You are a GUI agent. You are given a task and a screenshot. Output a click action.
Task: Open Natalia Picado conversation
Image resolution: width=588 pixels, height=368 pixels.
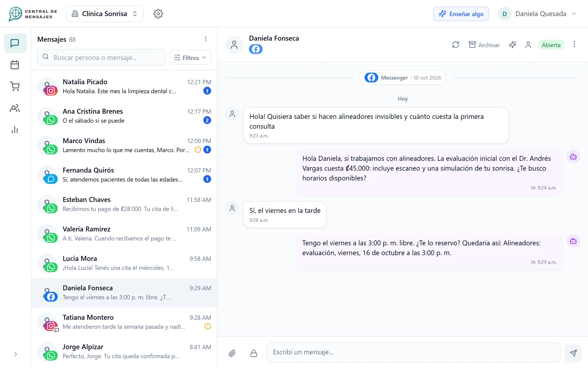click(124, 86)
